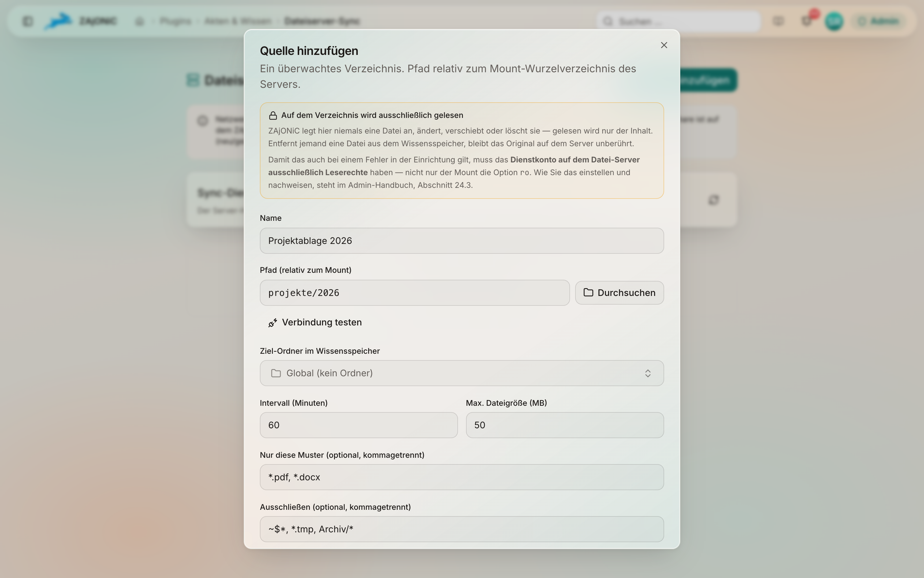Screen dimensions: 924x578
Task: Click the lock icon in read-only notice
Action: pyautogui.click(x=273, y=115)
